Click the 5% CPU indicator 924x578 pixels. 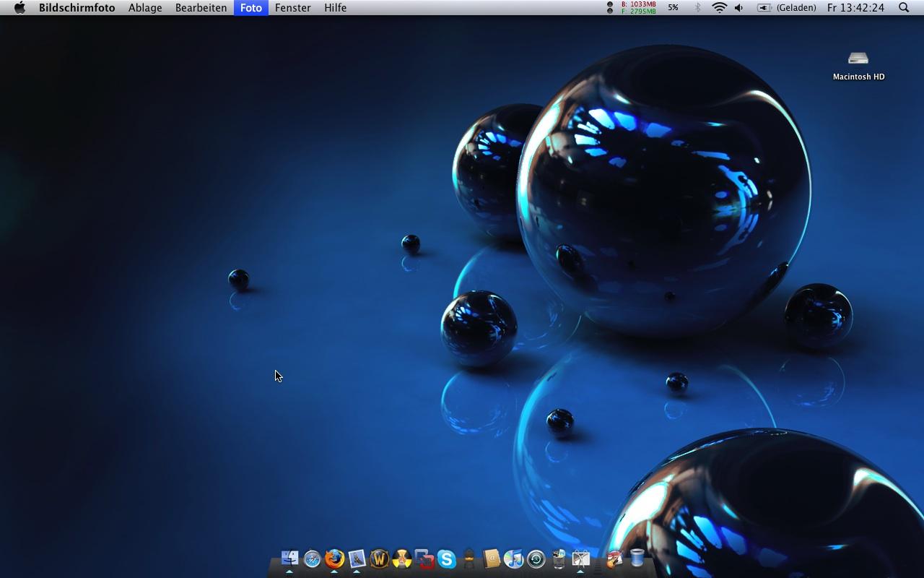[673, 7]
